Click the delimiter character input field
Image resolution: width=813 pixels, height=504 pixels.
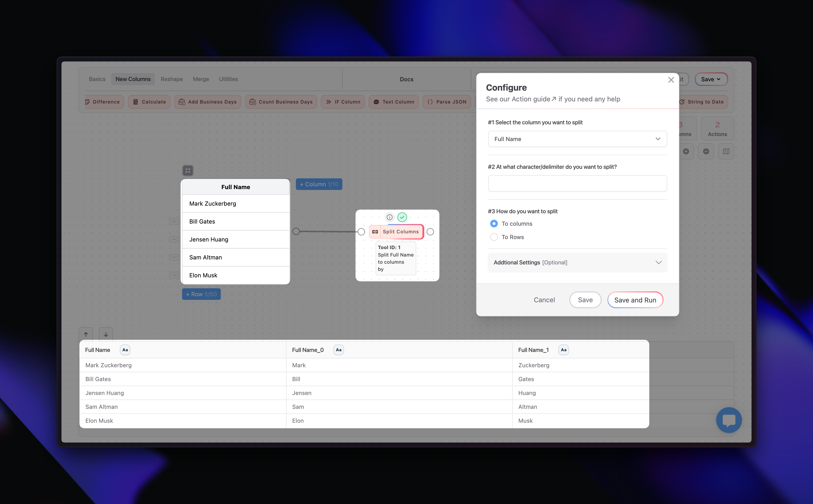[577, 184]
